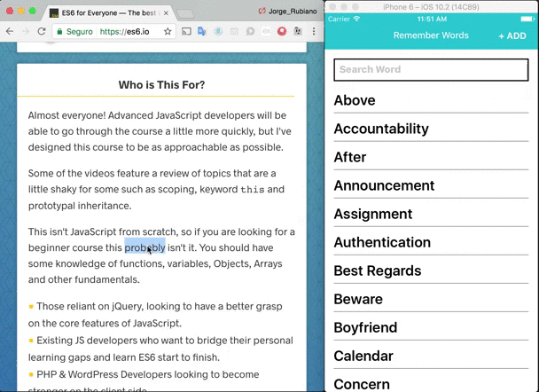Choose the Boyfriend entry

point(431,328)
